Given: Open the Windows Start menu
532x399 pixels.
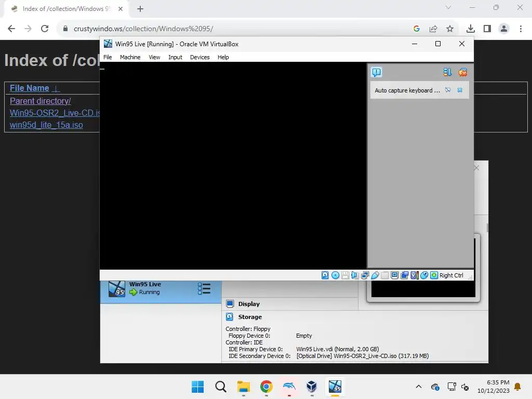Looking at the screenshot, I should 198,387.
